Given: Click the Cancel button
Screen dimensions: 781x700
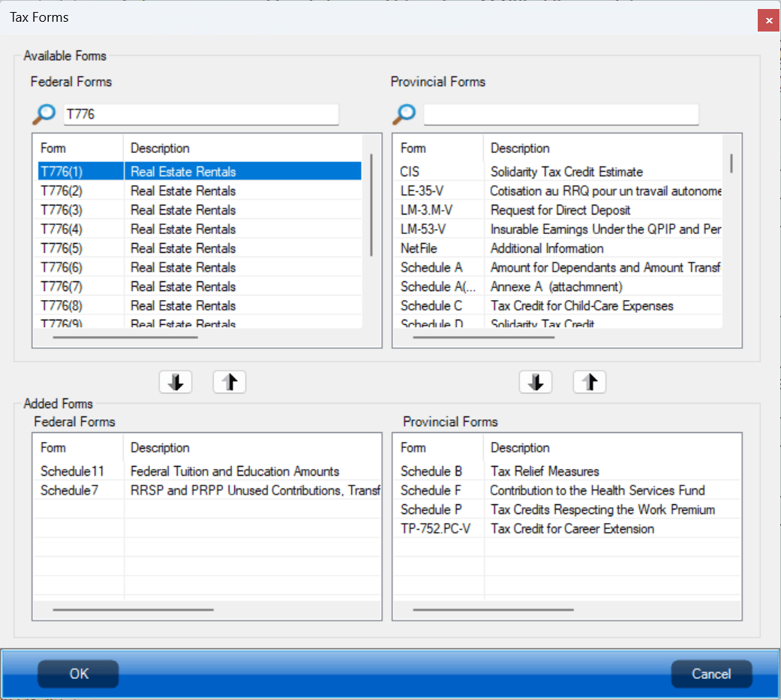Looking at the screenshot, I should click(711, 674).
